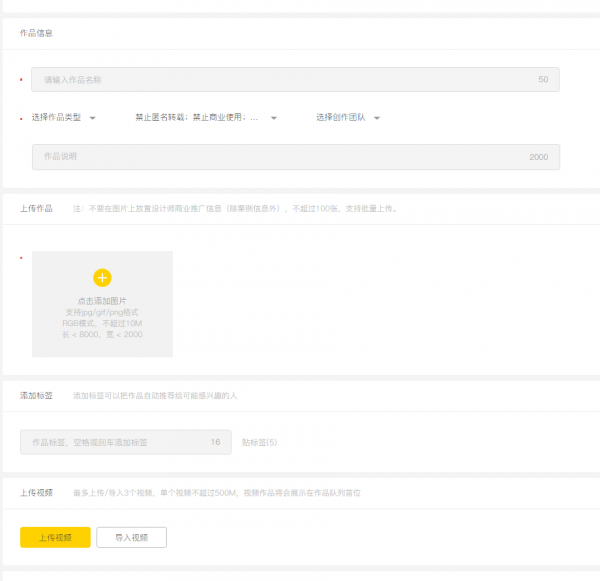Expand the 禁止匿名转载 copyright dropdown
This screenshot has width=600, height=581.
(x=197, y=118)
